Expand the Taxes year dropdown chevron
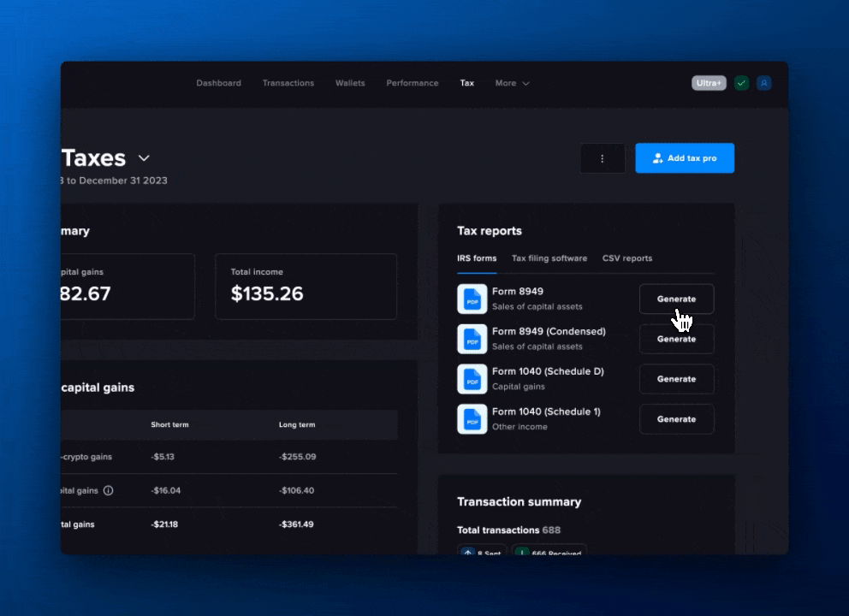Screen dimensions: 849x616 click(x=144, y=158)
